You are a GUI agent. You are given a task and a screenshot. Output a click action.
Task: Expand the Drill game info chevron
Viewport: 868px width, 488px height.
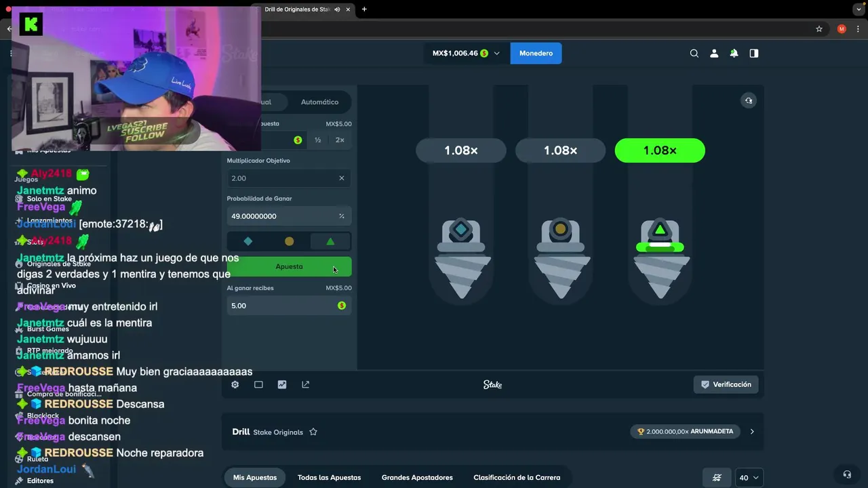752,432
